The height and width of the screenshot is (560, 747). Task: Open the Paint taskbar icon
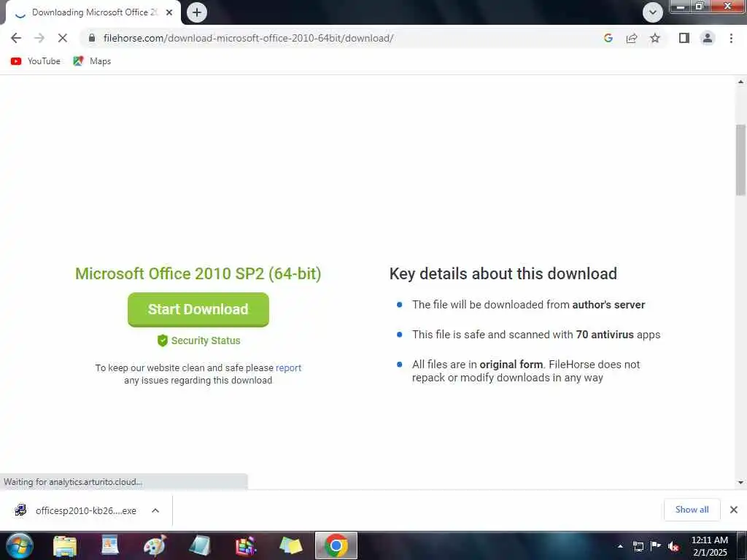(x=155, y=545)
